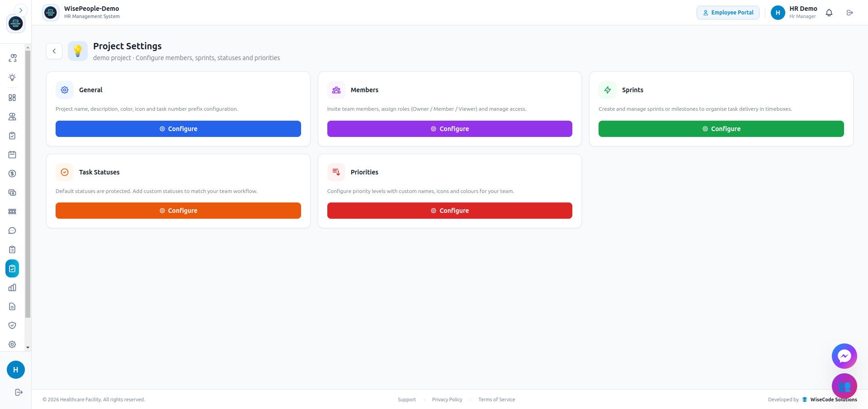The image size is (868, 409).
Task: Go back using the left chevron button
Action: coord(54,51)
